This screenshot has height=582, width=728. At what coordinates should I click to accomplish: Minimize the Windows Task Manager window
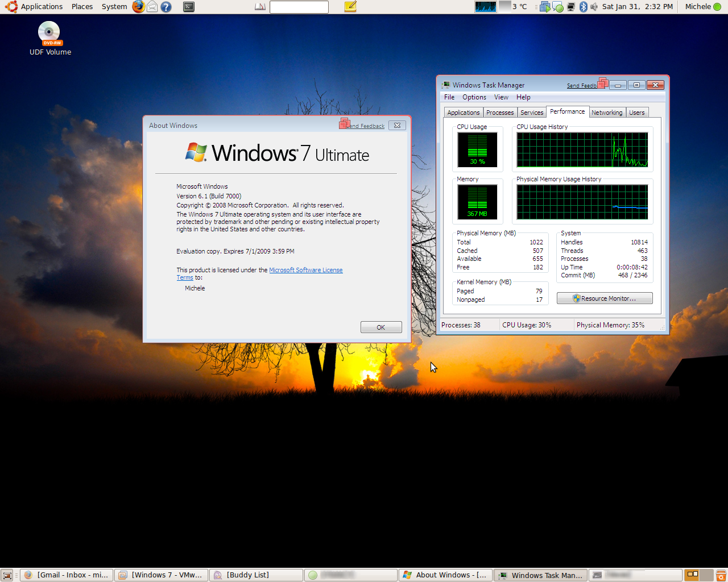pyautogui.click(x=618, y=85)
